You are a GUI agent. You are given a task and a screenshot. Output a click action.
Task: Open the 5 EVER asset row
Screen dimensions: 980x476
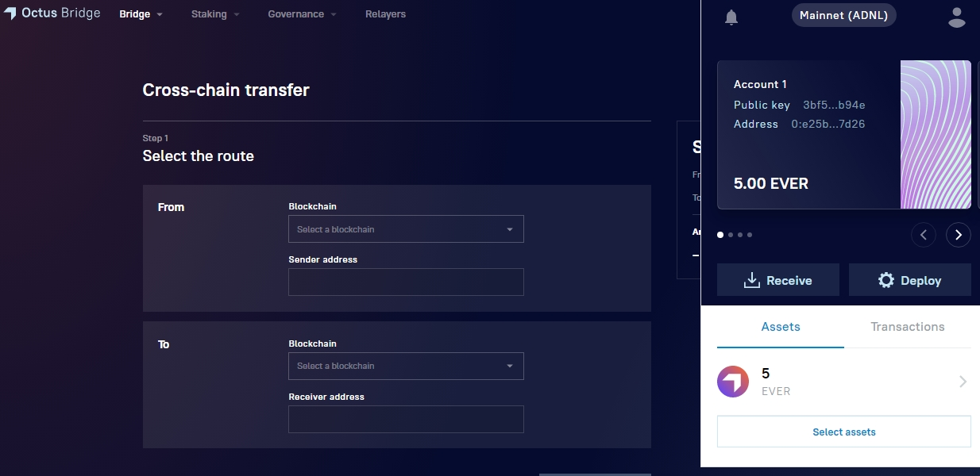pos(844,382)
